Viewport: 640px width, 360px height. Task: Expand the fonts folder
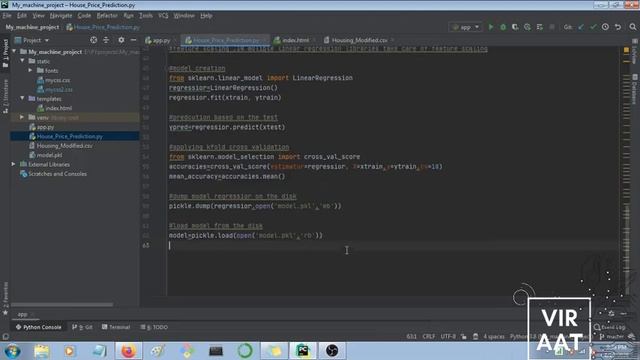pyautogui.click(x=31, y=70)
